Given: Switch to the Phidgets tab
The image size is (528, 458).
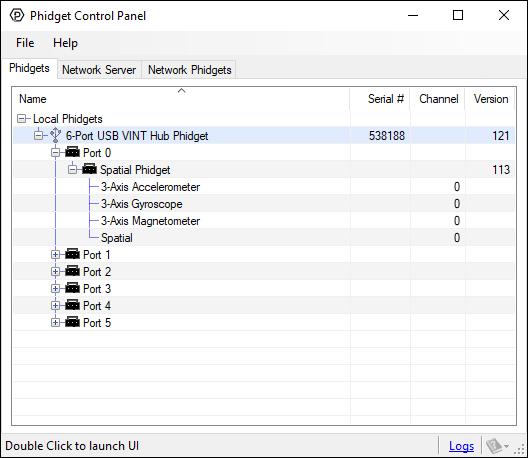Looking at the screenshot, I should click(x=29, y=68).
